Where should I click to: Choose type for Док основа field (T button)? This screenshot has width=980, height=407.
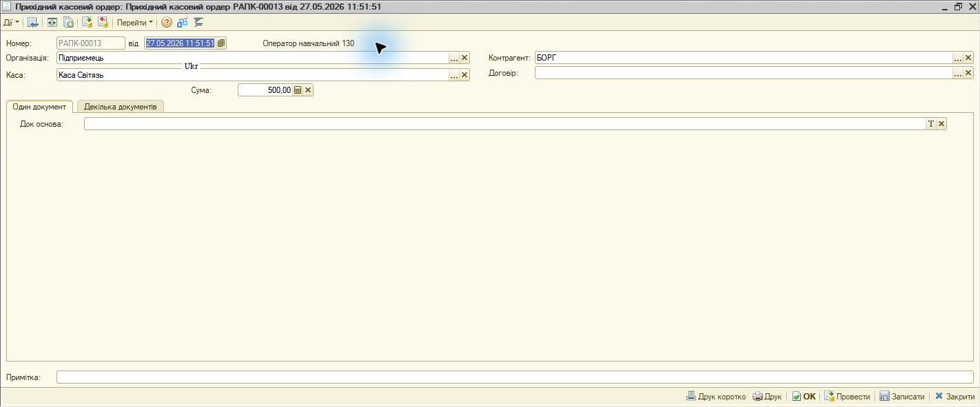(x=931, y=124)
